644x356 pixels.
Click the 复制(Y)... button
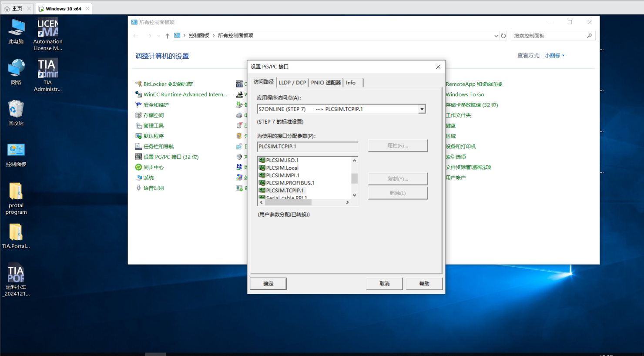pyautogui.click(x=398, y=179)
